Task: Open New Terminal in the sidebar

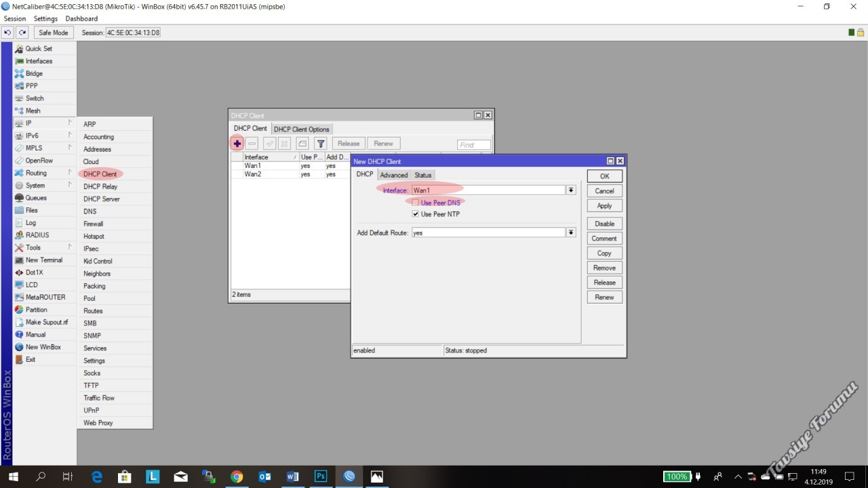Action: click(44, 260)
